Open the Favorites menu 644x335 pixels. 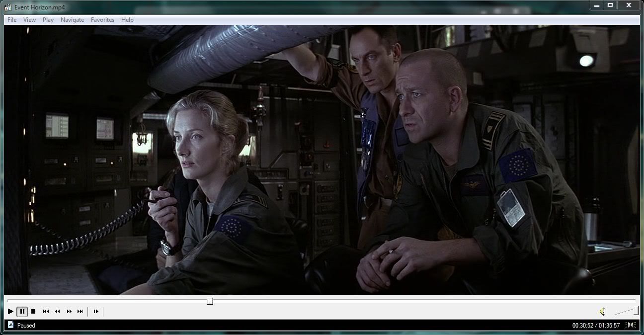pos(102,20)
